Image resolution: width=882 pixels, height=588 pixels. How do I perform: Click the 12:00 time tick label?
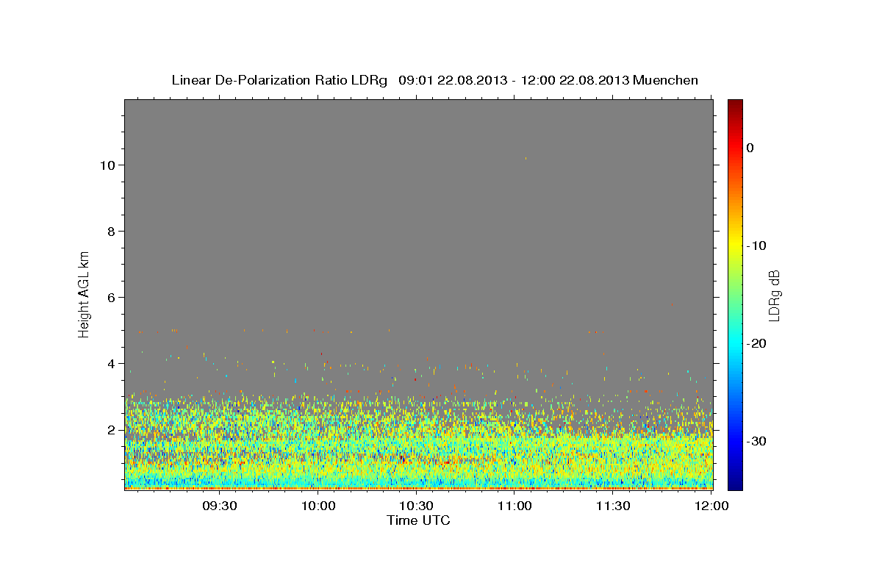[711, 506]
